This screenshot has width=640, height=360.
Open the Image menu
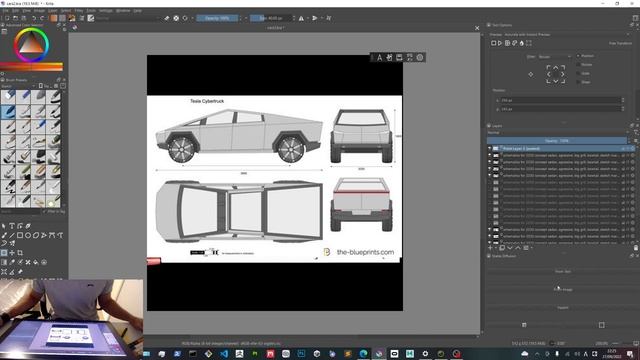tap(39, 11)
